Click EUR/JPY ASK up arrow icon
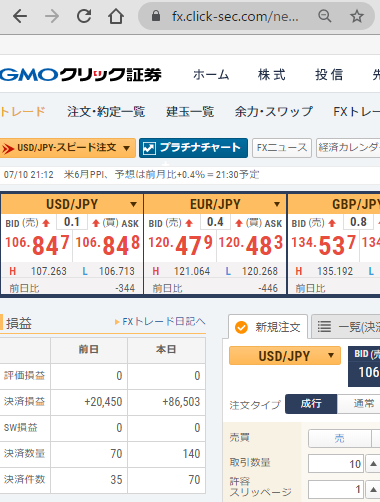380x502 pixels. 239,223
